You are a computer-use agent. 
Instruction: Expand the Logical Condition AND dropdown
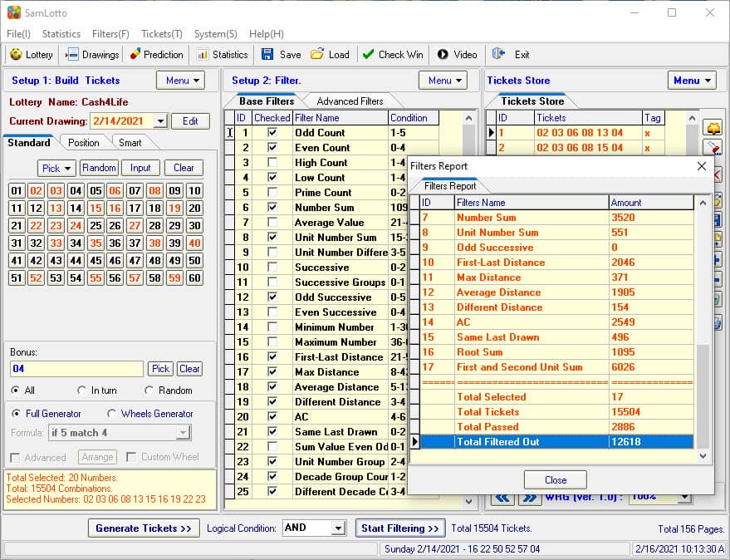tap(339, 528)
